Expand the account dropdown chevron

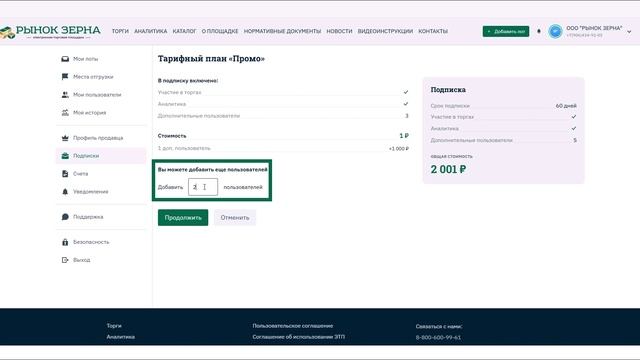(x=629, y=31)
